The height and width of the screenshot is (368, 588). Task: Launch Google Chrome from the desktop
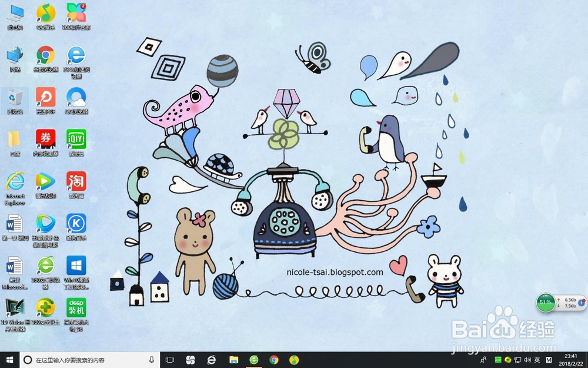click(x=46, y=59)
